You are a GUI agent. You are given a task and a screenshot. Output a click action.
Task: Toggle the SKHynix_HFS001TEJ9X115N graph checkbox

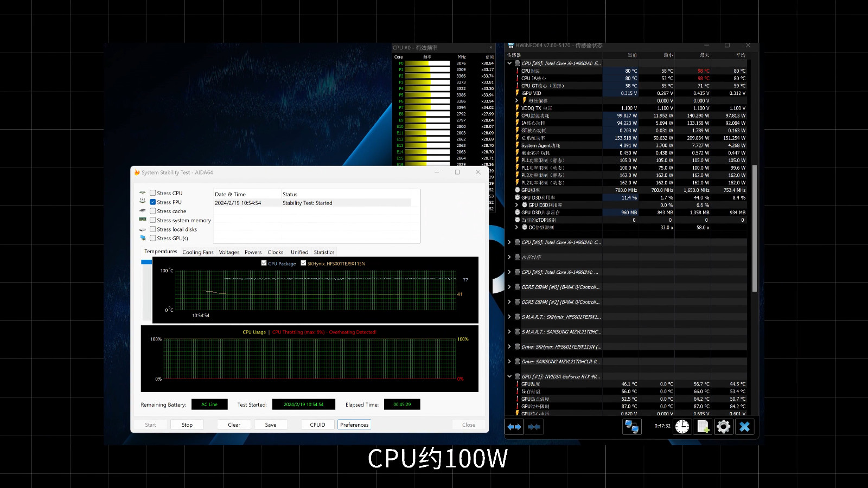coord(303,263)
